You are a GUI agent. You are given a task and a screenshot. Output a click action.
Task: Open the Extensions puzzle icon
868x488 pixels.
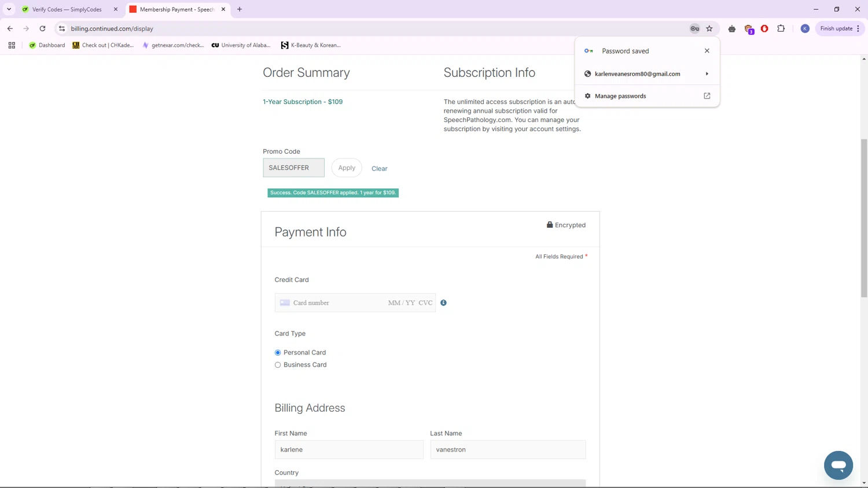[x=781, y=28]
